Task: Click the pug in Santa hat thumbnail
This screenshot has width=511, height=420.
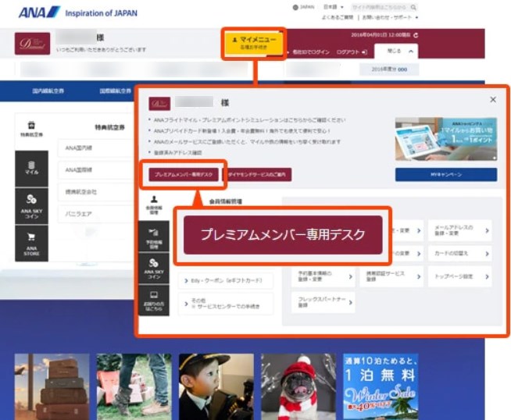Action: [298, 386]
